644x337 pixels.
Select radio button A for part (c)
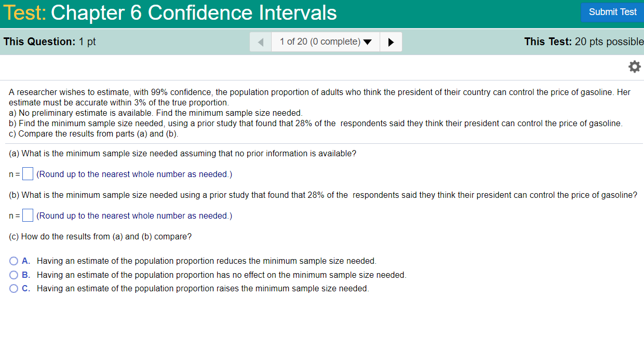coord(14,261)
